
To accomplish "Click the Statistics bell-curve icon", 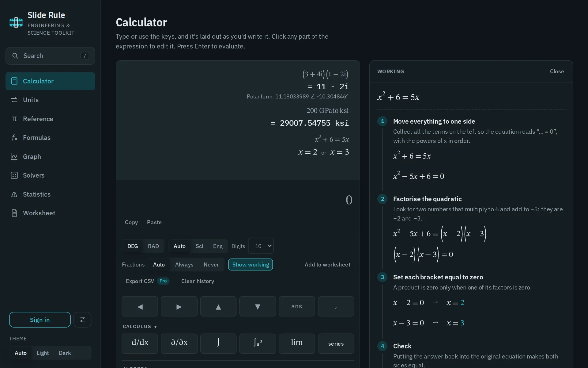I will [x=14, y=194].
